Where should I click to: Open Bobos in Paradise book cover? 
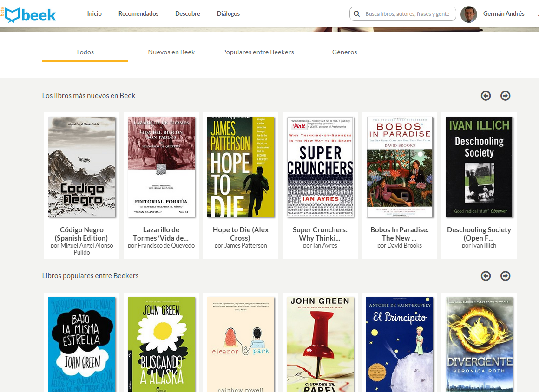(x=400, y=167)
